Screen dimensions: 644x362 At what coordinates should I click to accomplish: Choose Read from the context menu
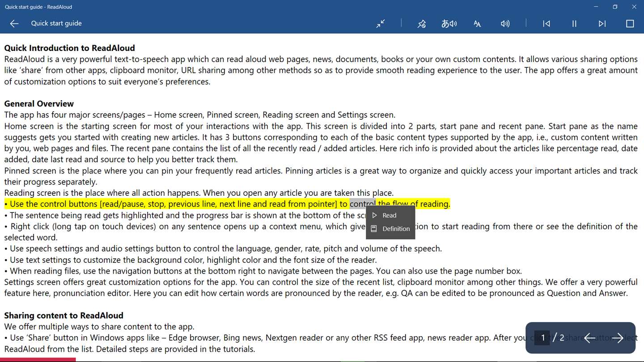(x=390, y=215)
